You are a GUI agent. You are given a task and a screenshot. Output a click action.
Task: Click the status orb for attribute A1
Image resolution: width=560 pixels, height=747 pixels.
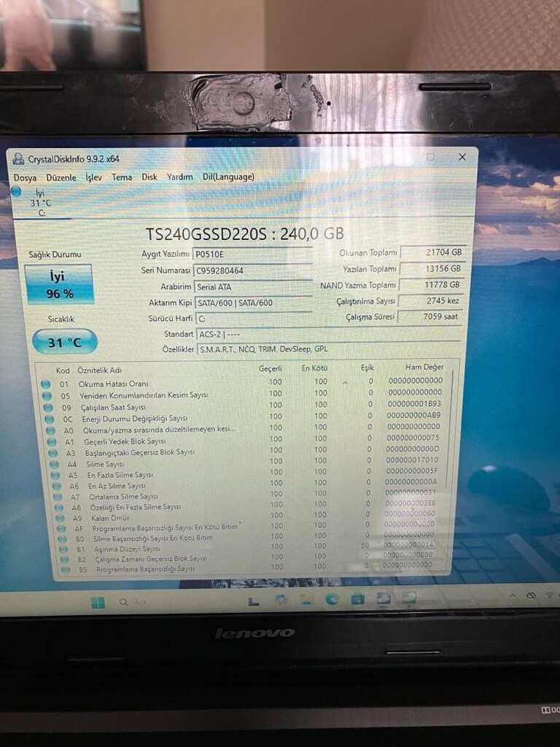(x=52, y=441)
